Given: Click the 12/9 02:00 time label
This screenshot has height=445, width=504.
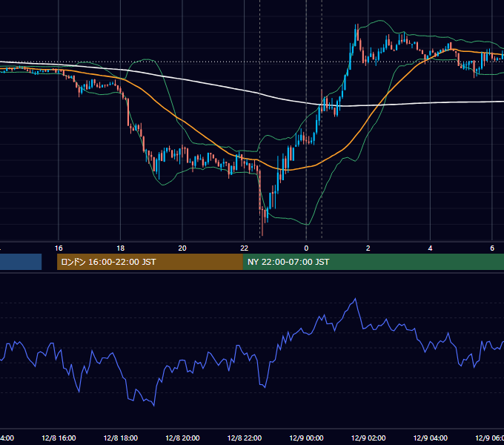Looking at the screenshot, I should (368, 438).
